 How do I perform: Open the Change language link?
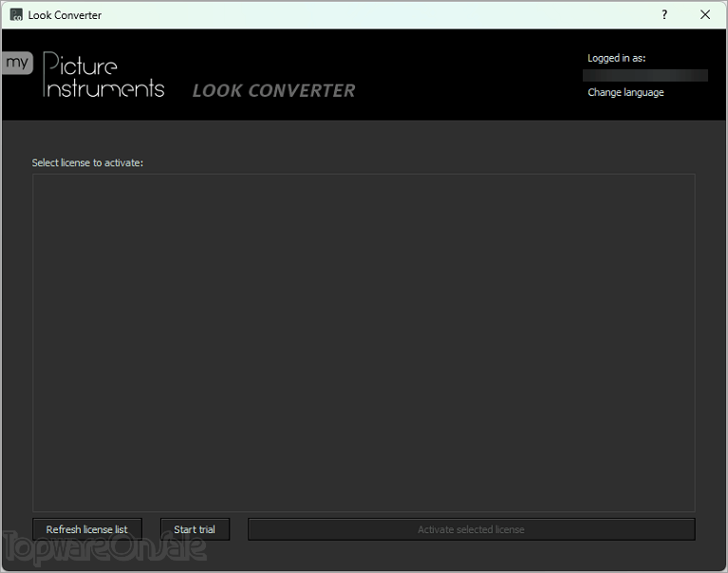coord(625,92)
